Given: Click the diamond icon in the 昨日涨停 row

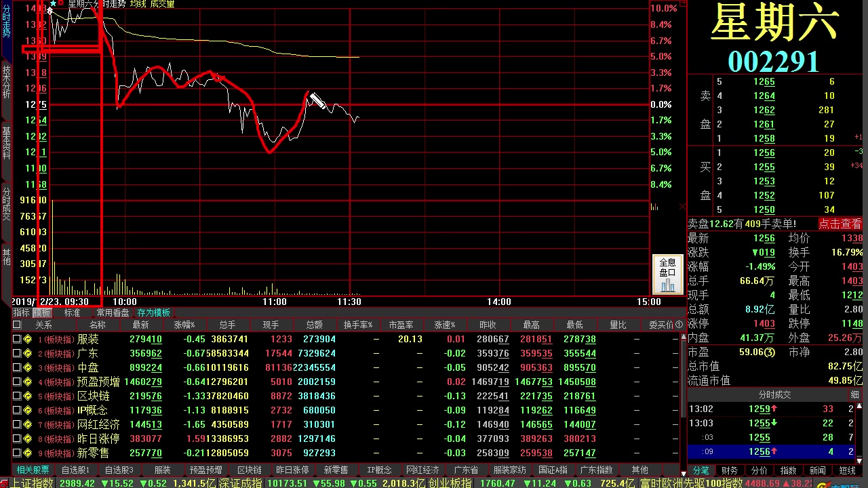Looking at the screenshot, I should [x=28, y=439].
